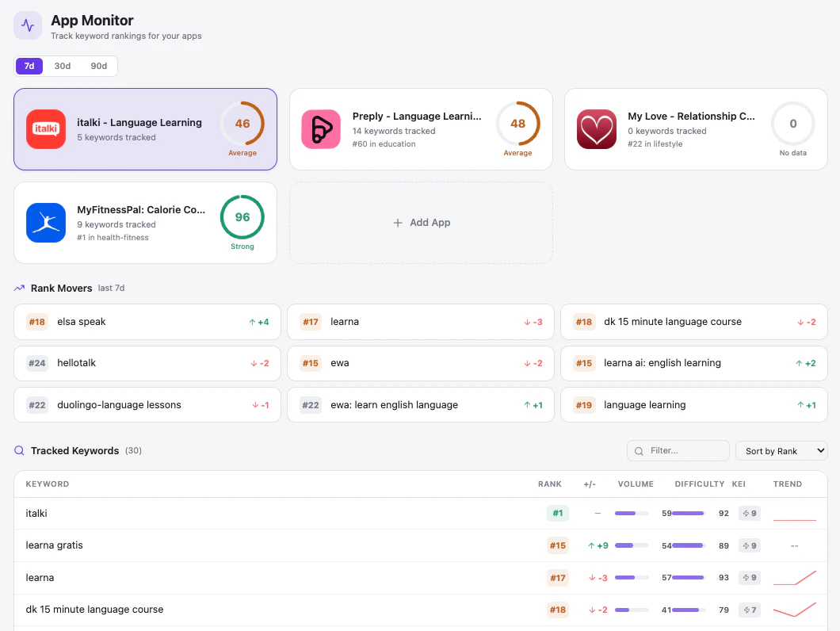
Task: Click the KEI lightning badge for italki
Action: click(750, 514)
